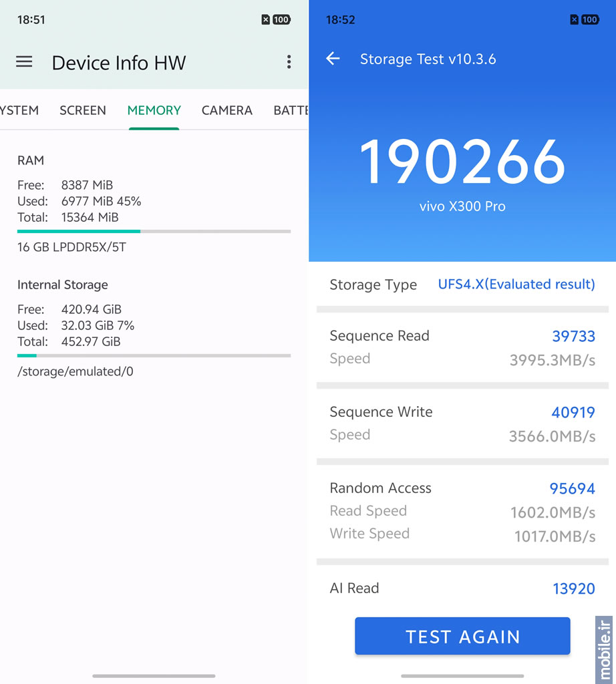Image resolution: width=616 pixels, height=684 pixels.
Task: Click the Internal Storage usage bar
Action: [154, 356]
